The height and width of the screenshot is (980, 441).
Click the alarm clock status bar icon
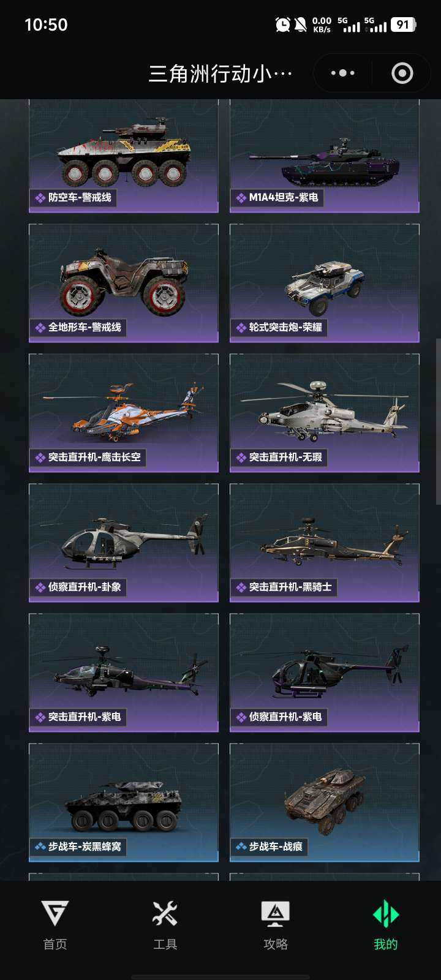[282, 24]
